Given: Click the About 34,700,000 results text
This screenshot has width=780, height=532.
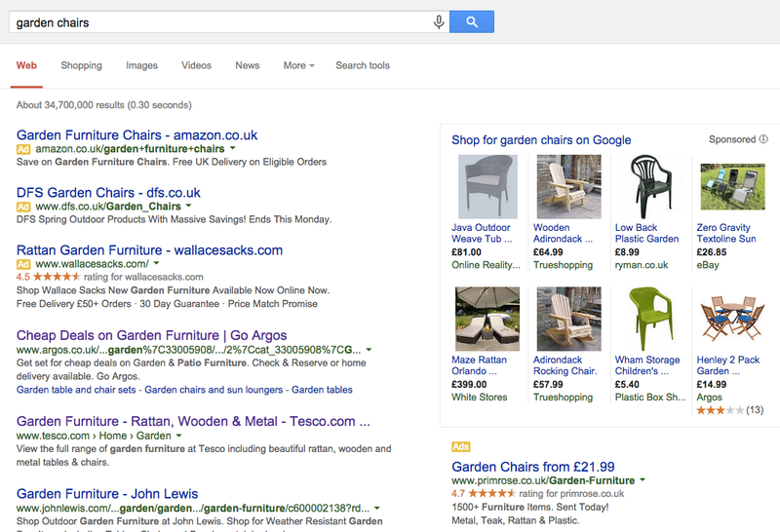Looking at the screenshot, I should [104, 105].
